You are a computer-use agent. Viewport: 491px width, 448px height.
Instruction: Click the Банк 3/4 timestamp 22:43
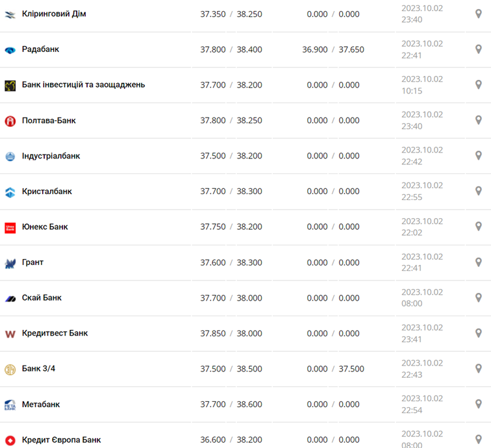(412, 375)
